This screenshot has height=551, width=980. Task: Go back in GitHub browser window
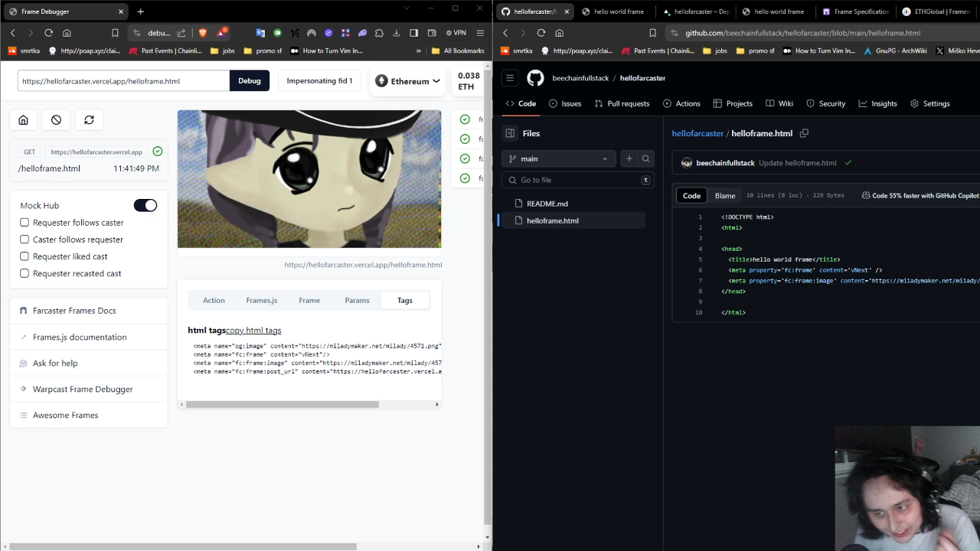pos(505,33)
